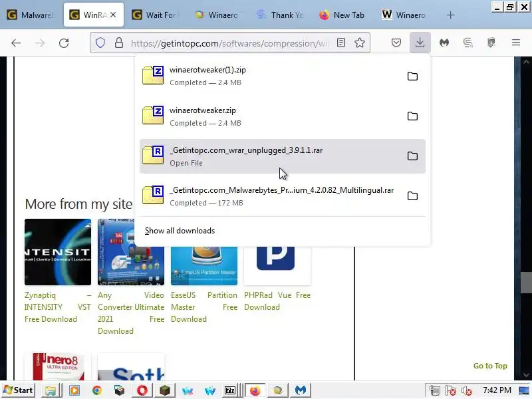Save page to Pocket
The width and height of the screenshot is (532, 399).
(x=396, y=43)
